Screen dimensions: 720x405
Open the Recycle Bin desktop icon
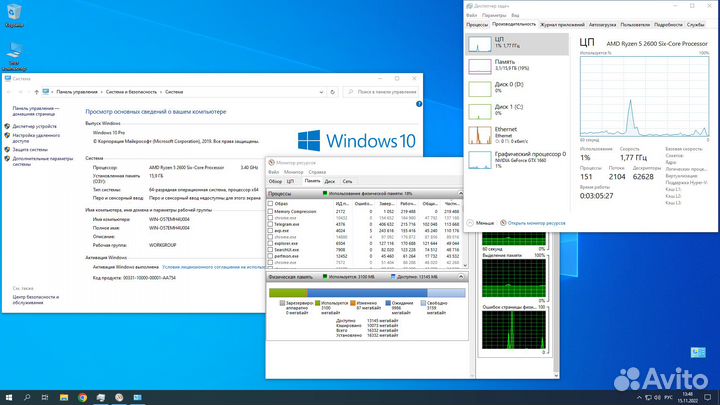click(15, 15)
